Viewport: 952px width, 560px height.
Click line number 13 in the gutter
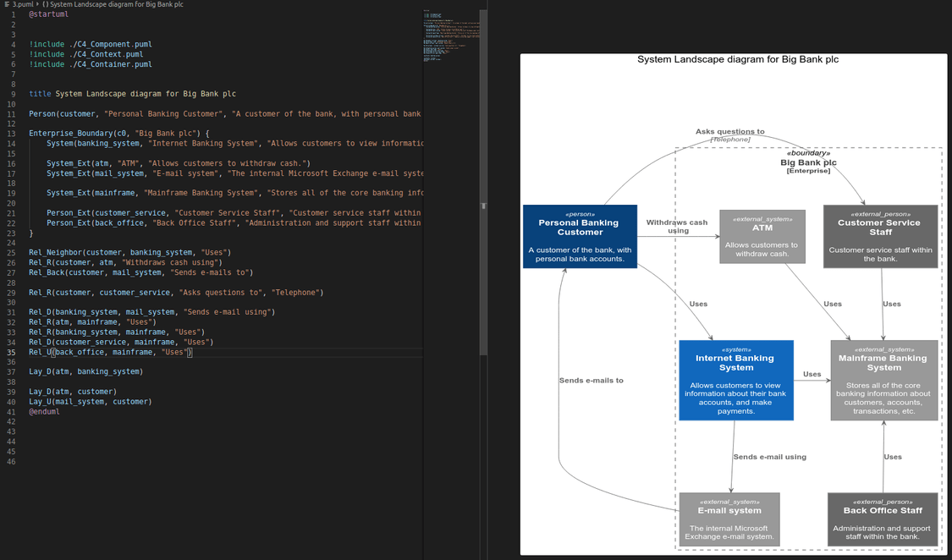tap(12, 134)
